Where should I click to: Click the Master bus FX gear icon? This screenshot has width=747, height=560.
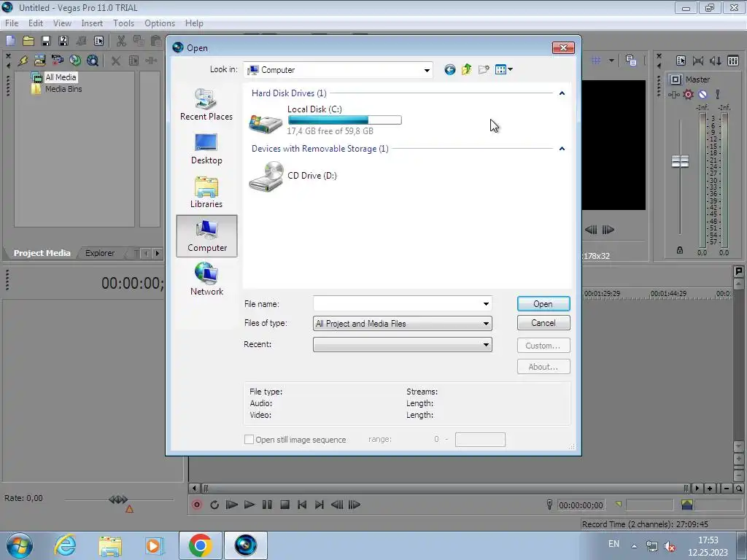click(x=688, y=94)
